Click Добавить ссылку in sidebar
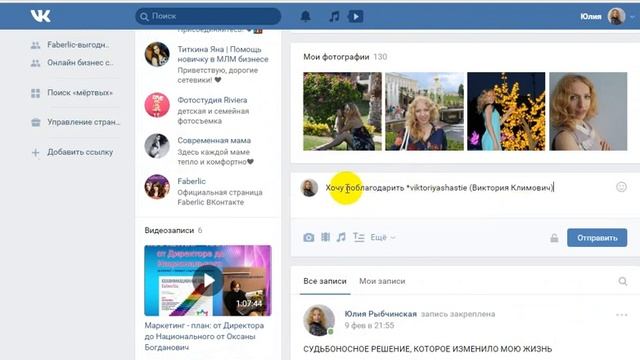The image size is (640, 360). [x=80, y=152]
